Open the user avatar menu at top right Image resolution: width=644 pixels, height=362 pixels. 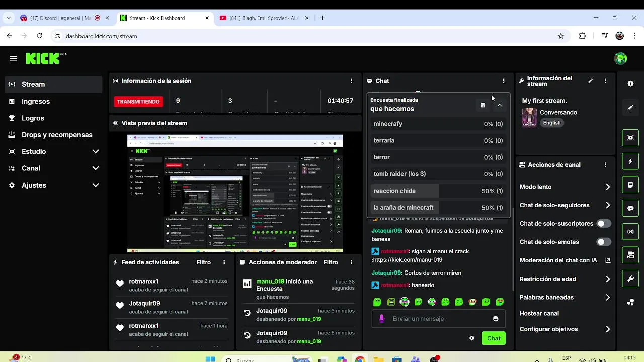click(x=620, y=58)
